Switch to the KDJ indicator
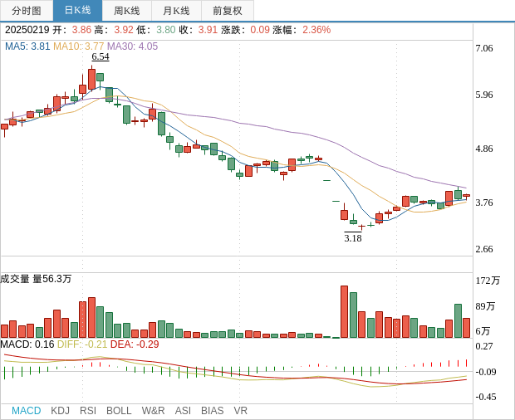515x420 pixels. tap(60, 411)
